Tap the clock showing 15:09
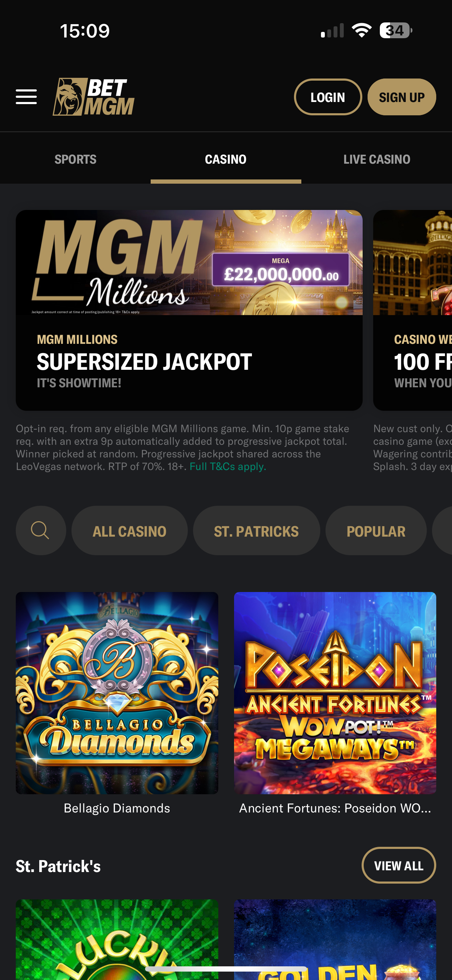The image size is (452, 980). click(84, 30)
